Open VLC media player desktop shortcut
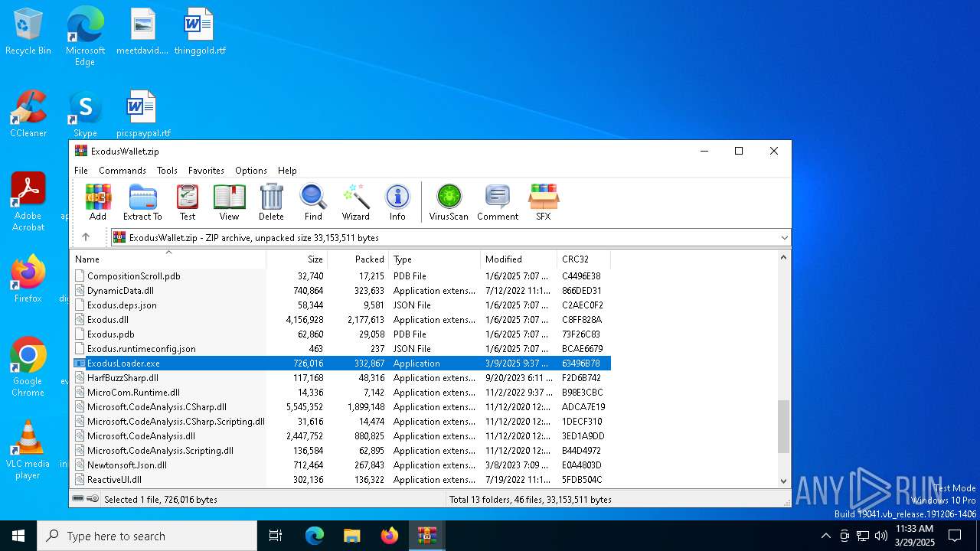 point(28,450)
